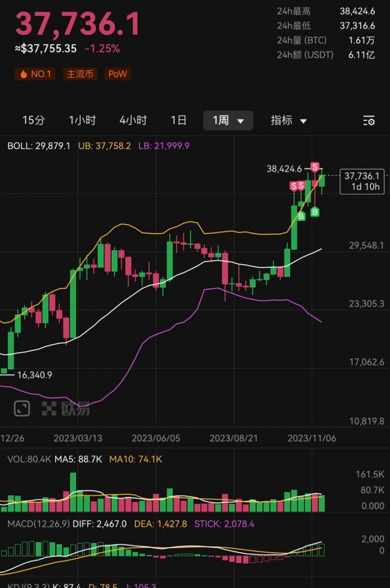Image resolution: width=390 pixels, height=588 pixels.
Task: Tap the -1.25% change value
Action: 102,49
